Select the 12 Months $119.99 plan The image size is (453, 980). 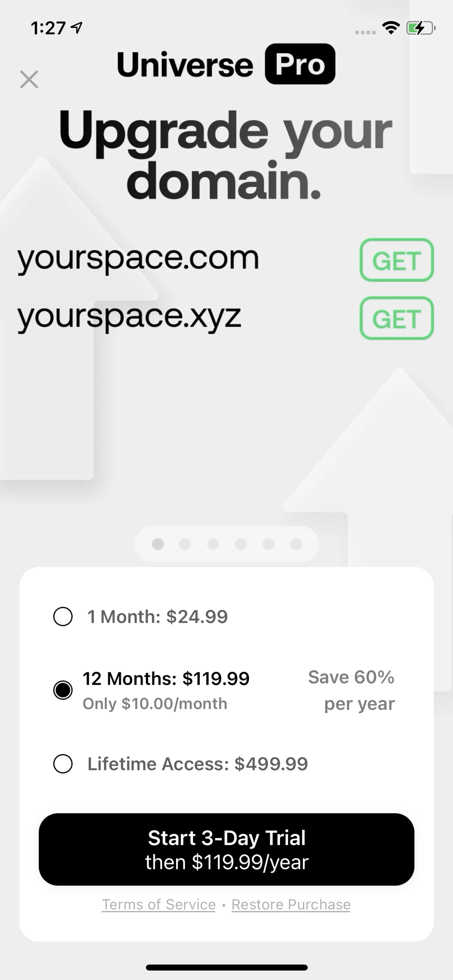[63, 690]
